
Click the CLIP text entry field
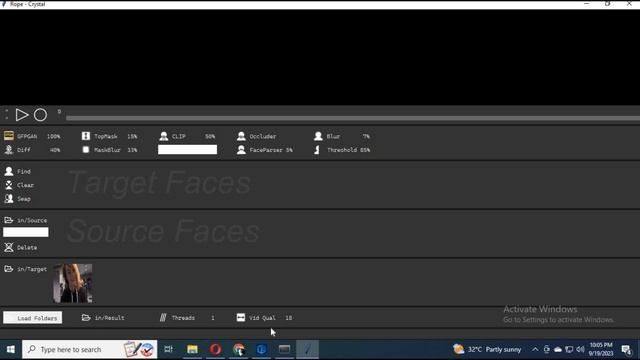pos(187,150)
